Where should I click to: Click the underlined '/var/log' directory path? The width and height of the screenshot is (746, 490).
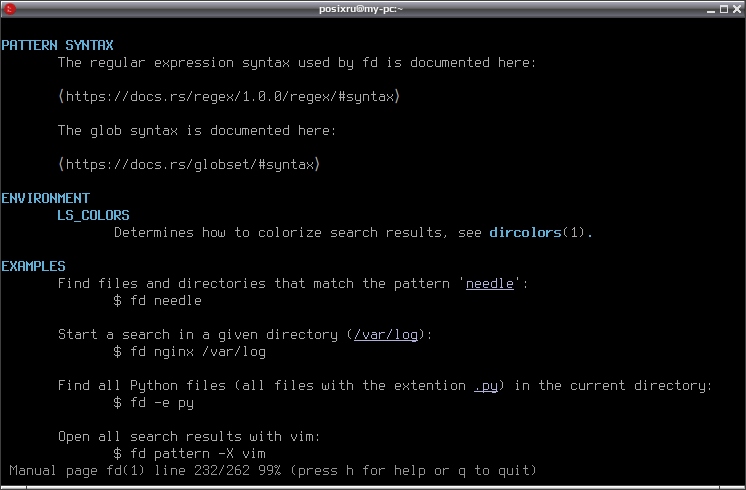(x=386, y=334)
